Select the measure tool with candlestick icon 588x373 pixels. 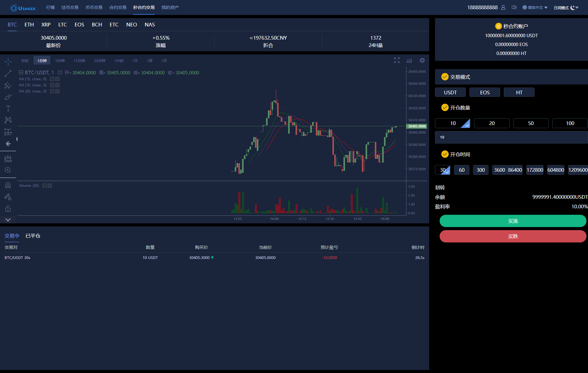(x=8, y=159)
